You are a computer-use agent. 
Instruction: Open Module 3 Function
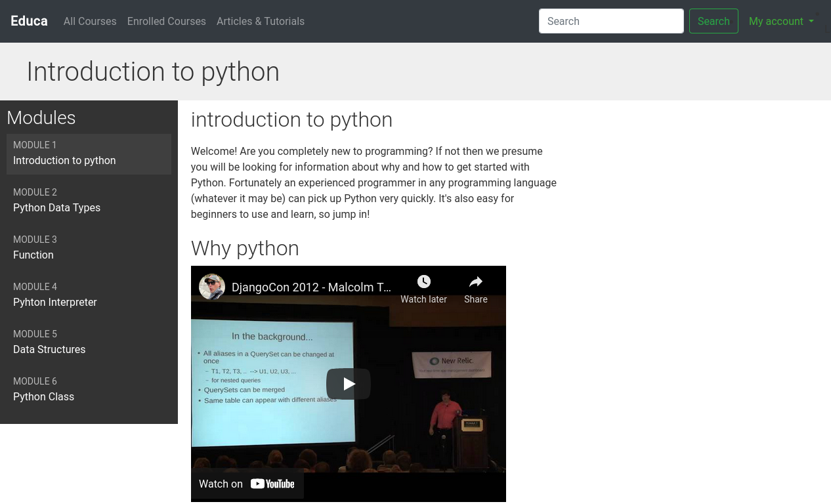pyautogui.click(x=89, y=248)
